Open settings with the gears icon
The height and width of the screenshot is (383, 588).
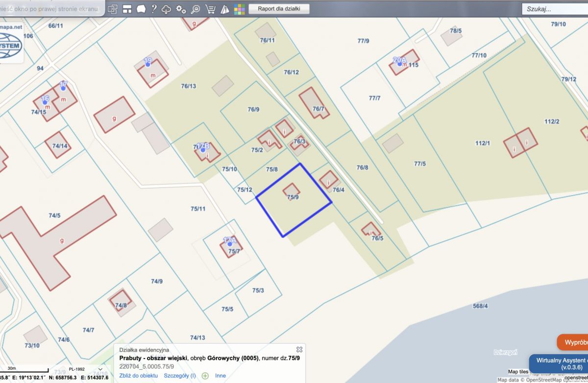[x=181, y=9]
